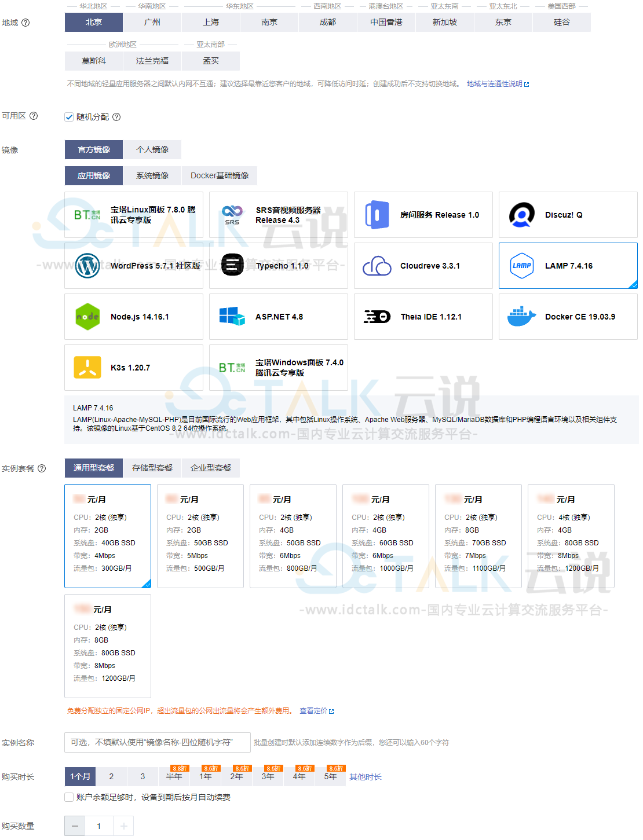Select the 莫斯科 region
This screenshot has width=643, height=840.
pyautogui.click(x=94, y=61)
